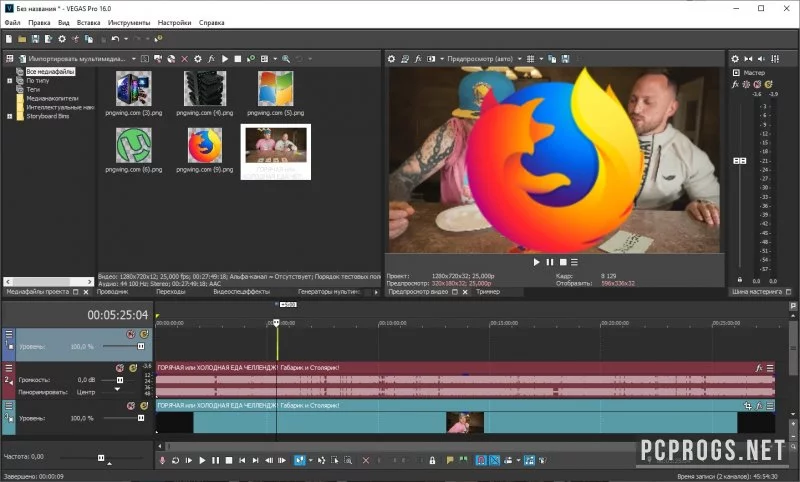800x482 pixels.
Task: Undo the last action
Action: 115,39
